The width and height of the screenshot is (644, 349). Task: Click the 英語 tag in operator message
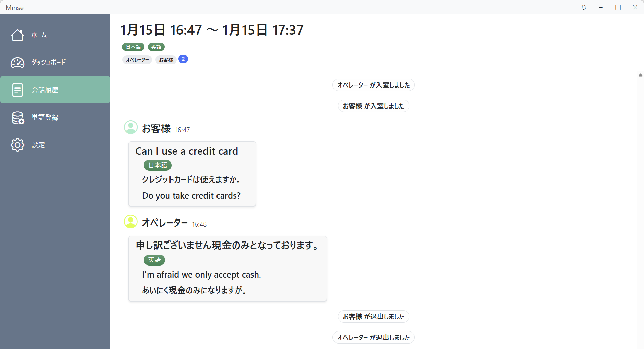(x=154, y=260)
